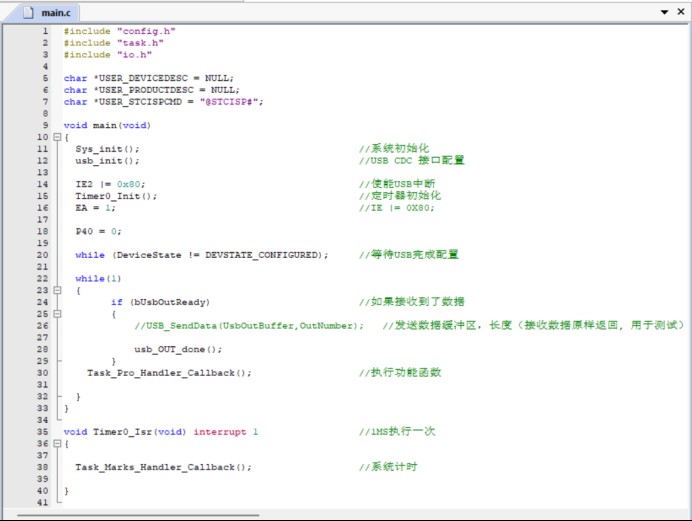Image resolution: width=692 pixels, height=521 pixels.
Task: Click the if (bUsbOutReady) condition
Action: [x=161, y=302]
